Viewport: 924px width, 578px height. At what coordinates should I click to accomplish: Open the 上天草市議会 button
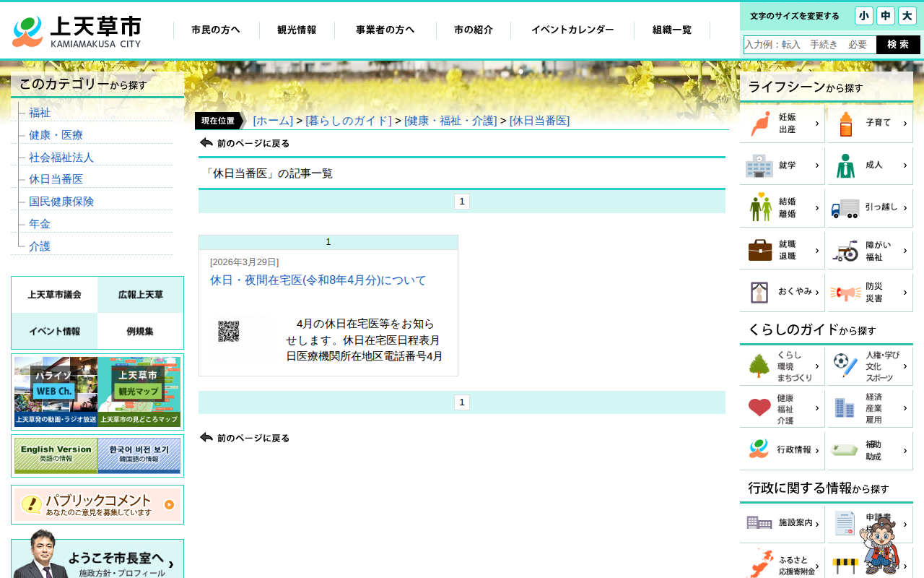click(x=54, y=295)
